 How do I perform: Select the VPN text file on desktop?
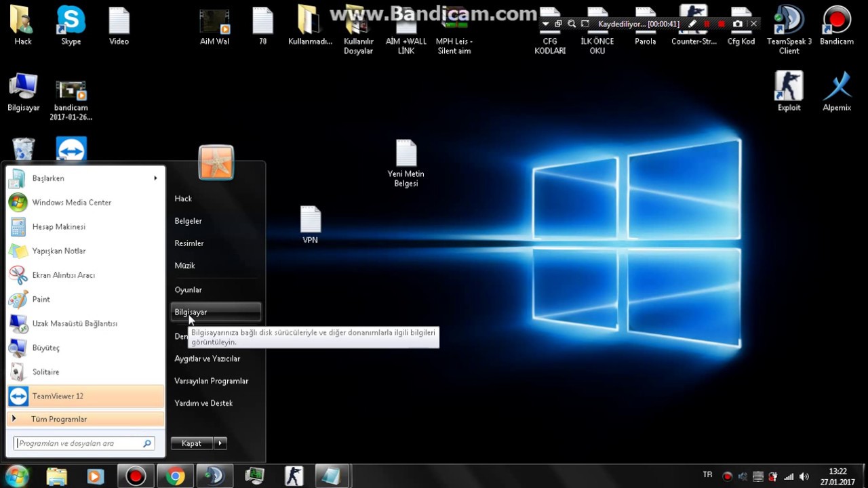(310, 225)
